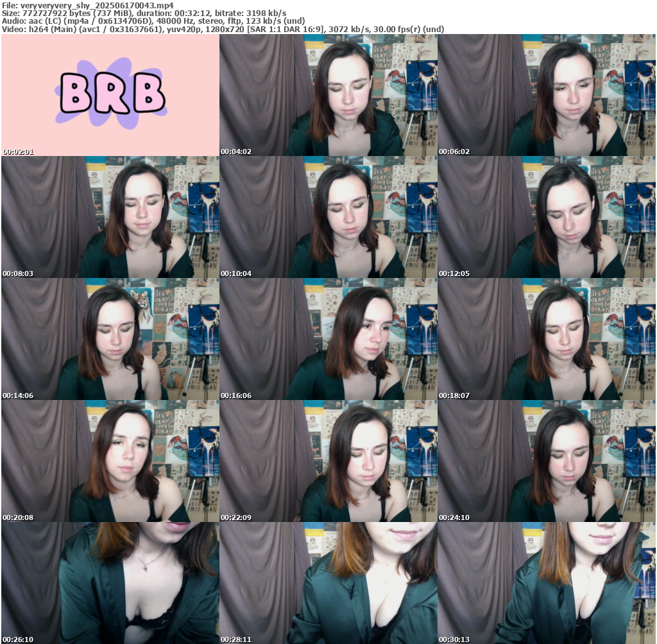Select the frame stamped 00:04:02
657x644 pixels.
coord(328,95)
